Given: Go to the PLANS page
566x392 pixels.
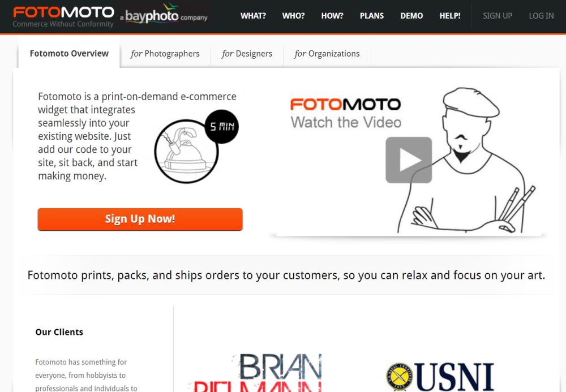Looking at the screenshot, I should (372, 16).
